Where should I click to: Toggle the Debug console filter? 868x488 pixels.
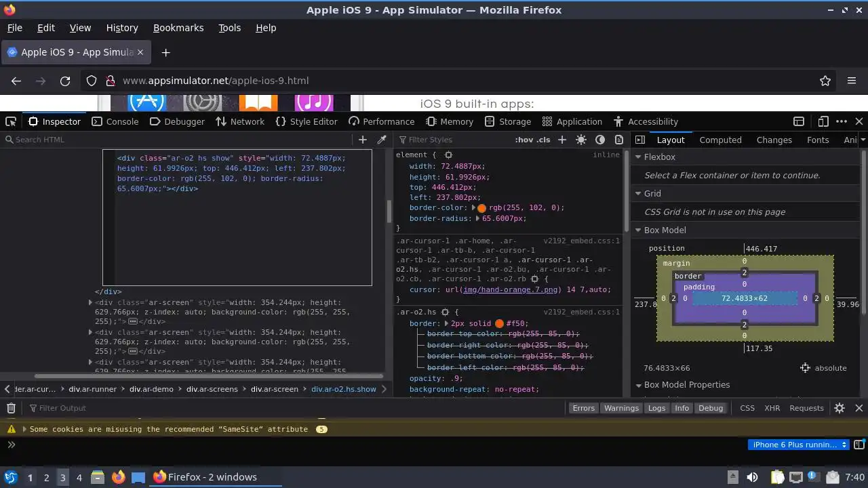711,408
